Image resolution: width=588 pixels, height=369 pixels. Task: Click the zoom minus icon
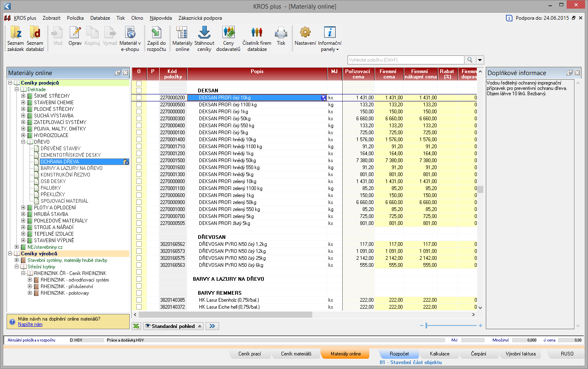[421, 325]
